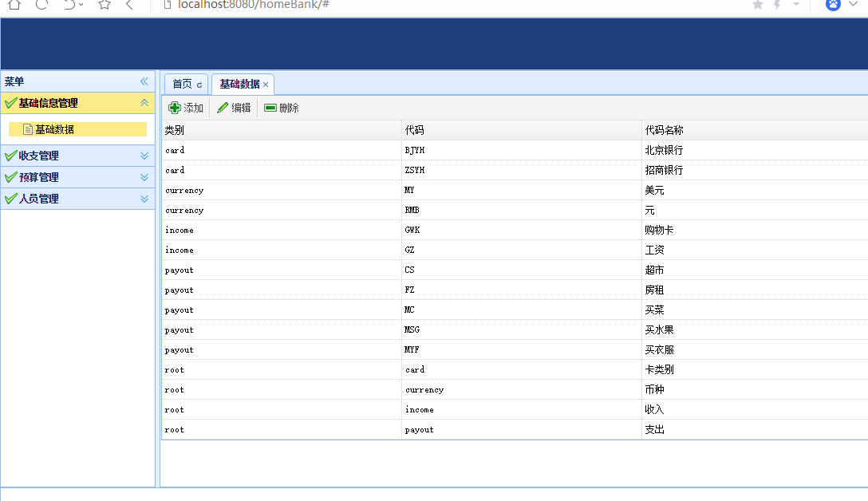The image size is (868, 501).
Task: Expand the 收支管理 accordion section
Action: point(144,156)
